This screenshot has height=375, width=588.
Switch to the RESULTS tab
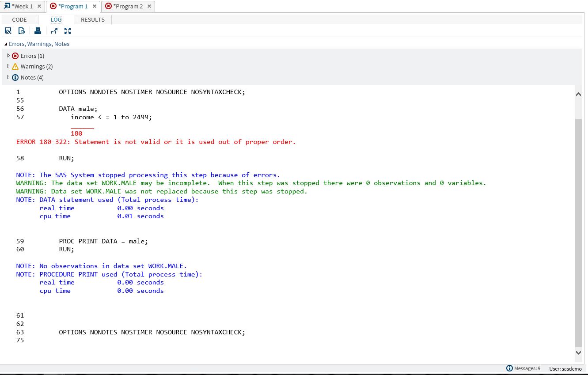[x=93, y=19]
